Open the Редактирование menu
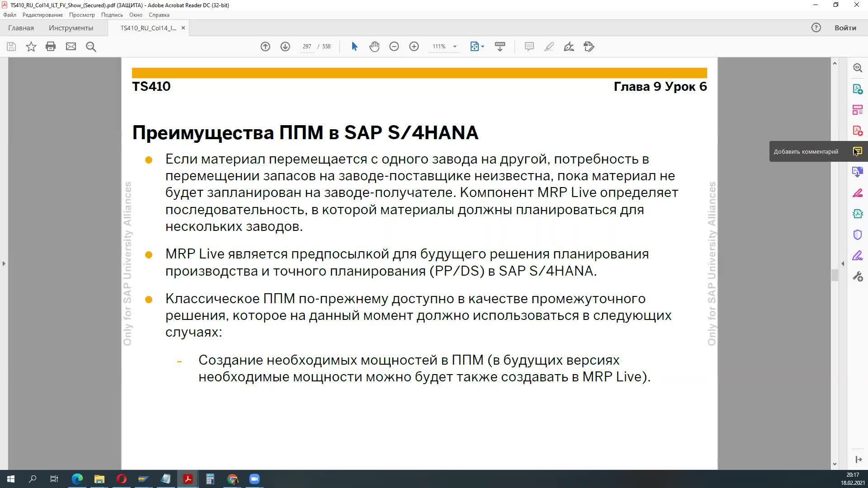The width and height of the screenshot is (868, 488). click(42, 15)
